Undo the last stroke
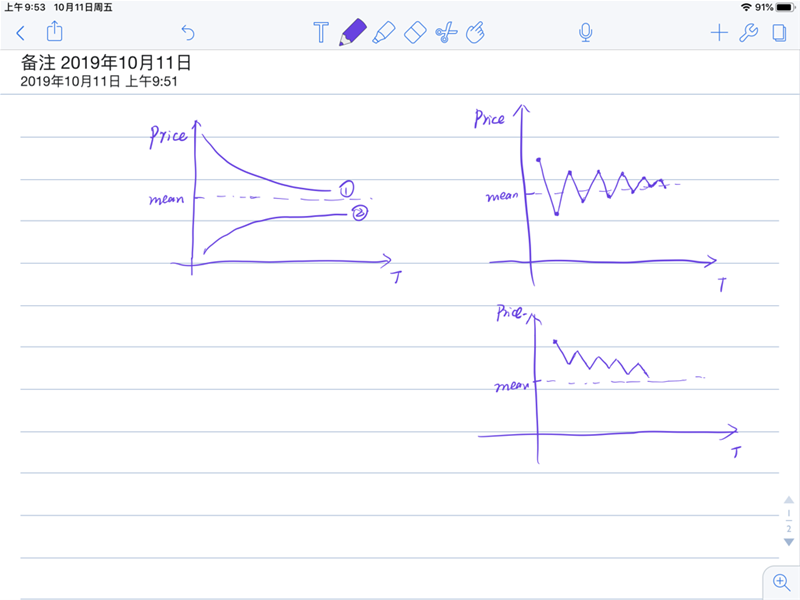 pos(188,33)
